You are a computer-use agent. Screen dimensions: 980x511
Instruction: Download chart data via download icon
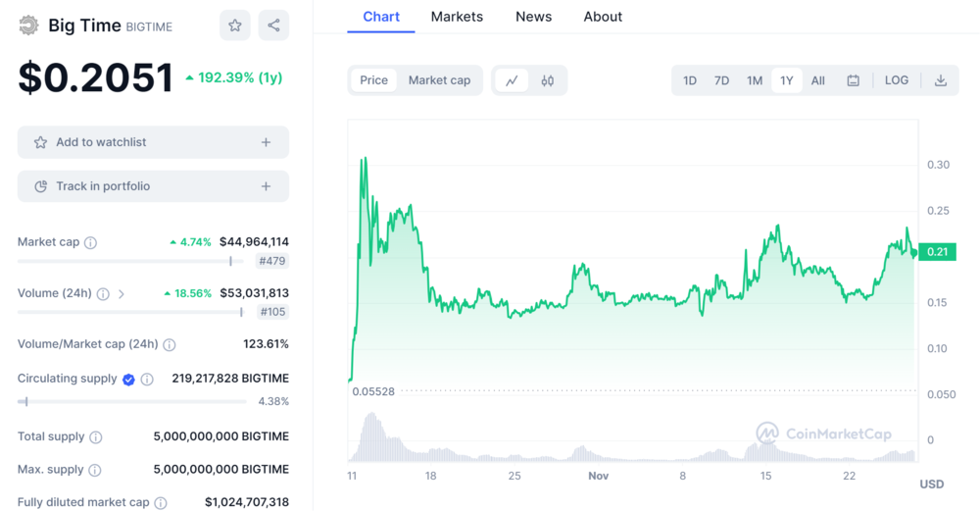(x=940, y=80)
